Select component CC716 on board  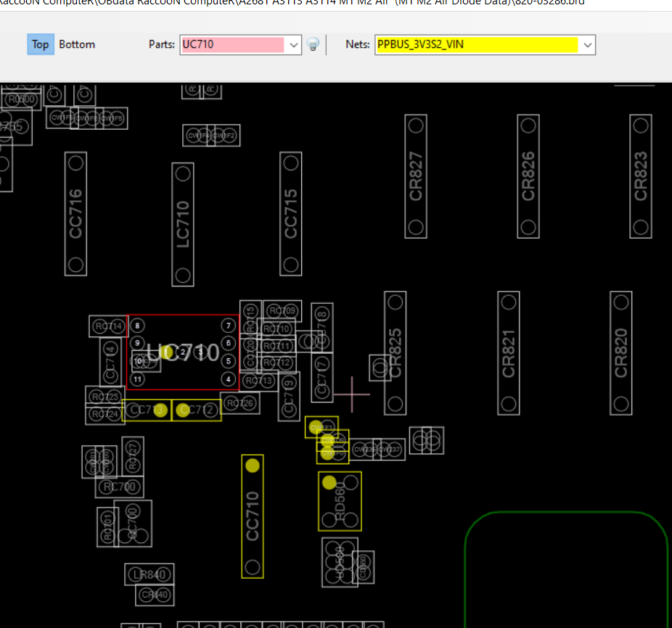coord(76,214)
